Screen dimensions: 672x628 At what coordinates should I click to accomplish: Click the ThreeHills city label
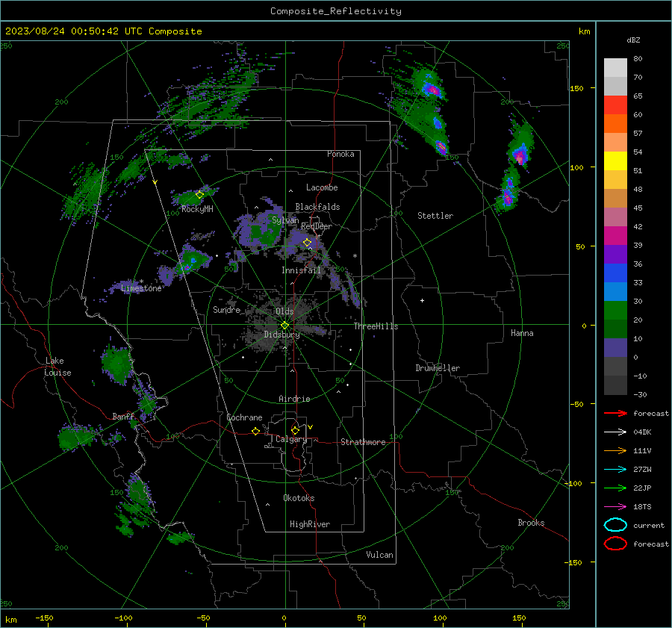click(x=376, y=326)
